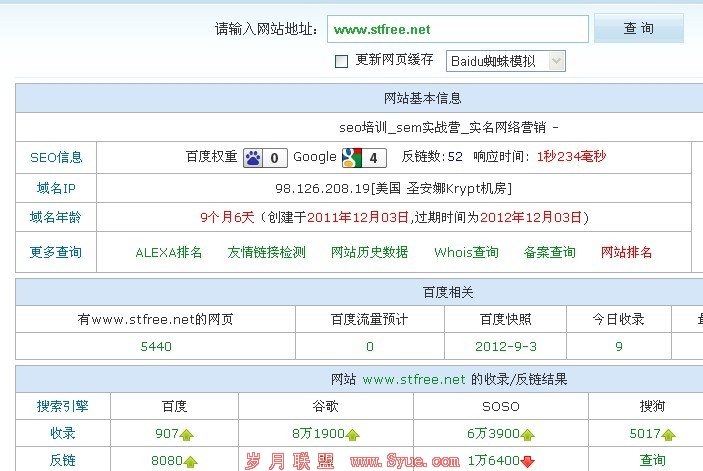
Task: Click green arrow next to 8万1900
Action: (x=352, y=435)
